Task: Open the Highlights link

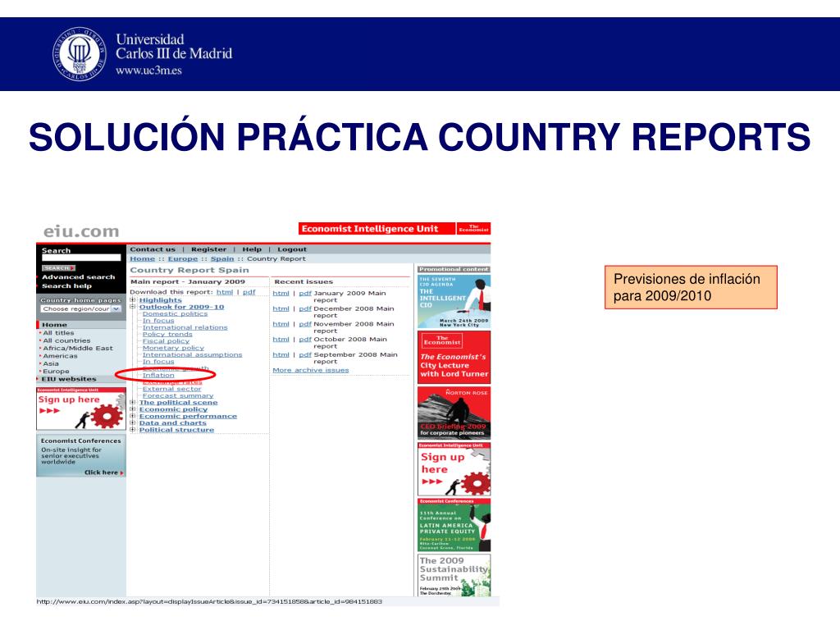Action: pyautogui.click(x=160, y=300)
